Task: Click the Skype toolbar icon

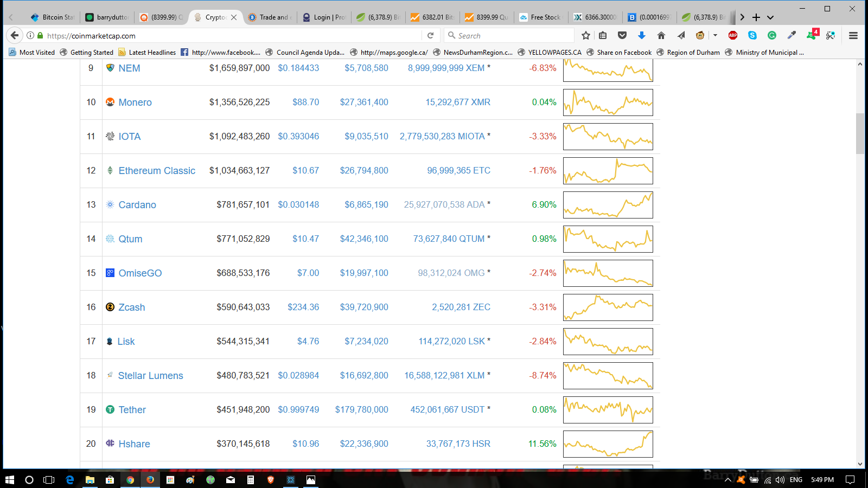Action: point(752,35)
